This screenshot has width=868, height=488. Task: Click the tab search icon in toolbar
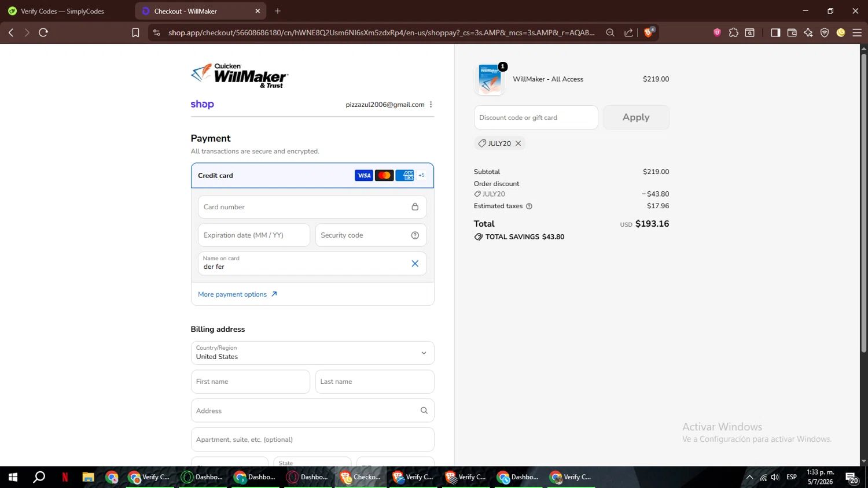750,32
